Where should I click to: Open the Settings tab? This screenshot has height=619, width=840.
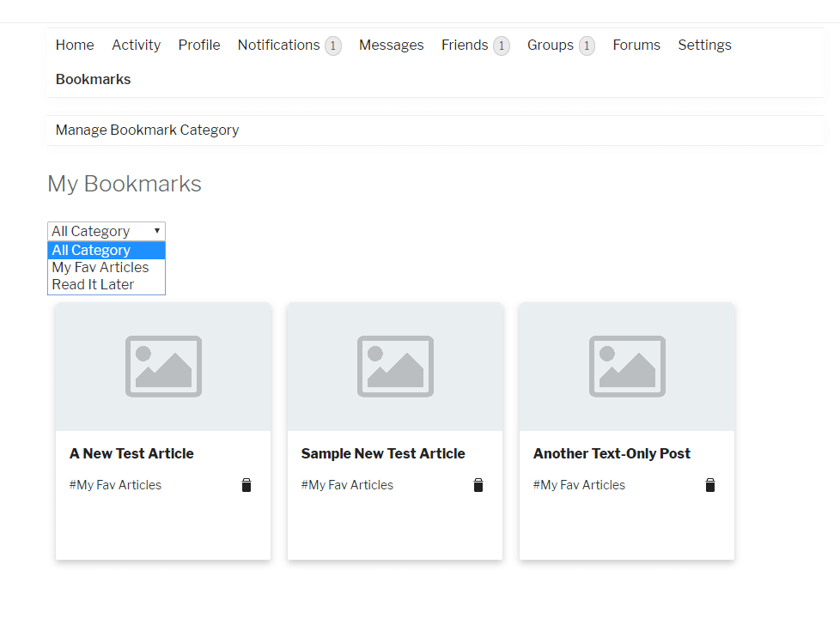point(704,45)
